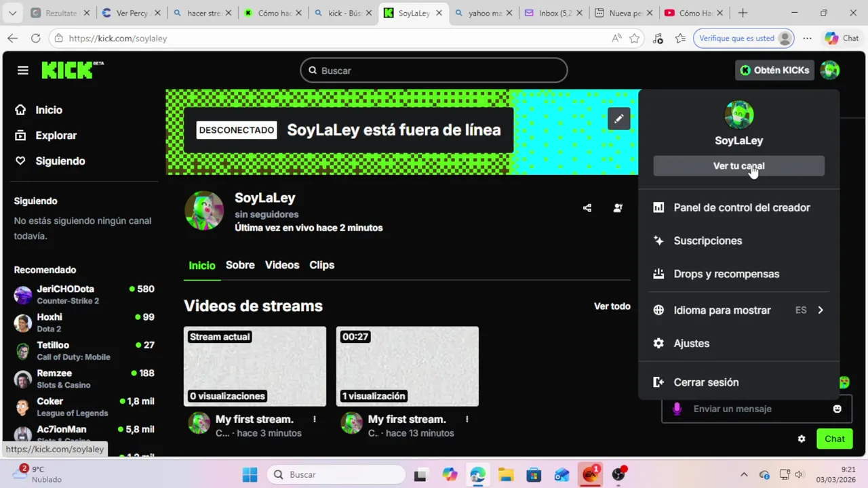
Task: Switch to the yahoo mail browser tab
Action: point(483,13)
